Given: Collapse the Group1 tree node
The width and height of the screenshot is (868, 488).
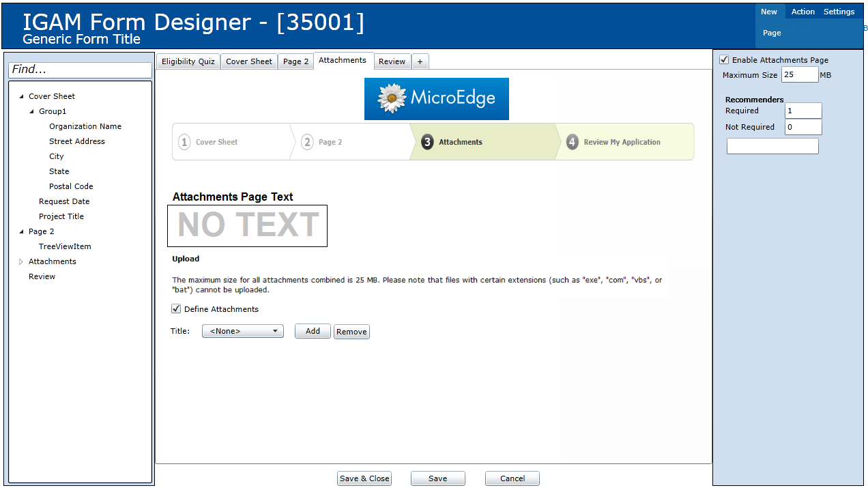Looking at the screenshot, I should (31, 111).
